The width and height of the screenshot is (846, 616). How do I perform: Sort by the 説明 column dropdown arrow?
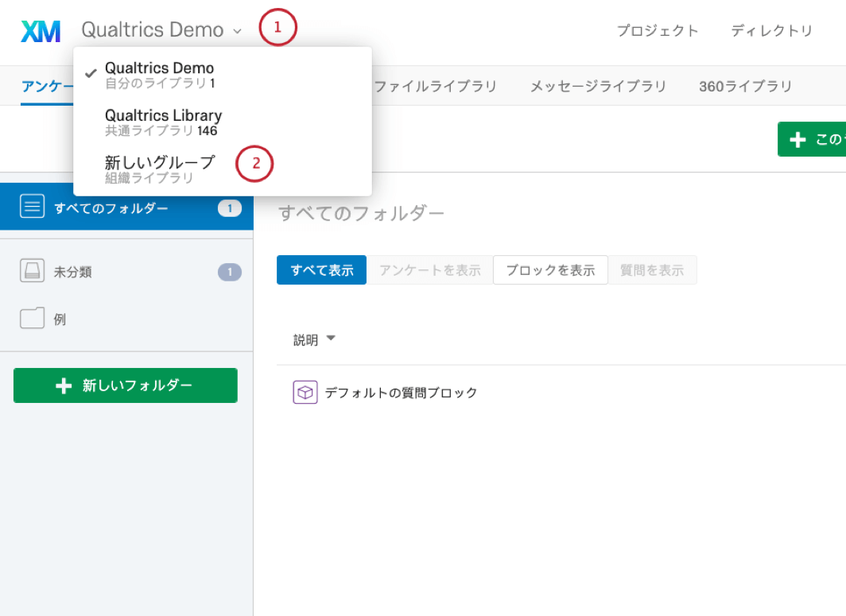coord(331,339)
